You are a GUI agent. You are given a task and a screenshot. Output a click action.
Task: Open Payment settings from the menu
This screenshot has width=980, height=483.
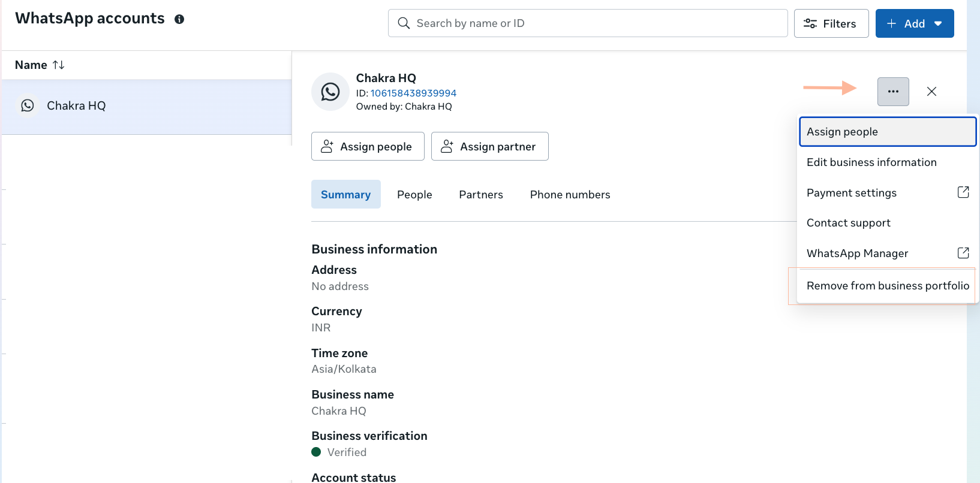[x=888, y=192]
